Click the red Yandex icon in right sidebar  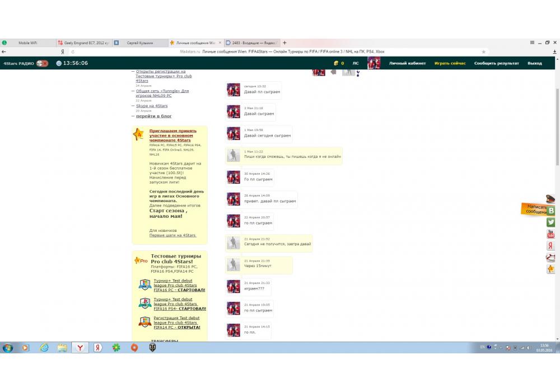pos(551,246)
